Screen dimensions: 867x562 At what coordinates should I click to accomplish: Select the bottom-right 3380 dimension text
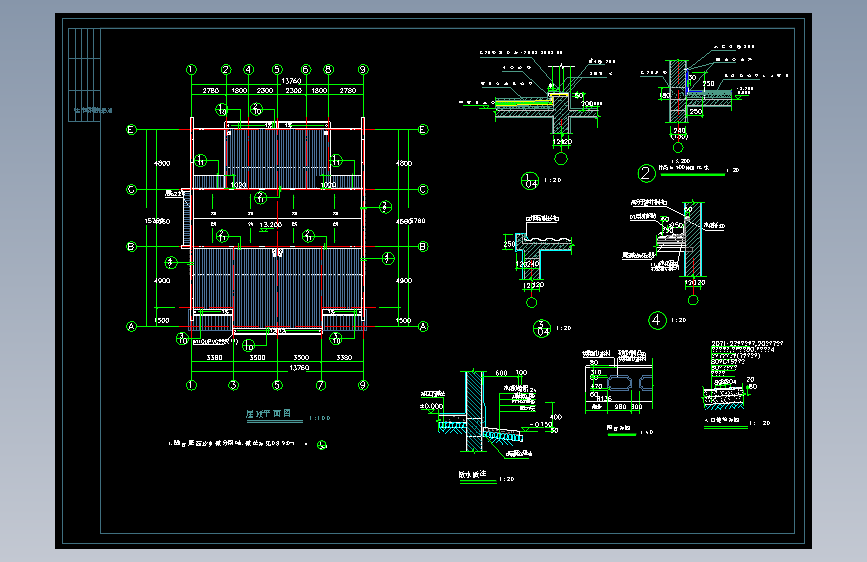tap(344, 358)
